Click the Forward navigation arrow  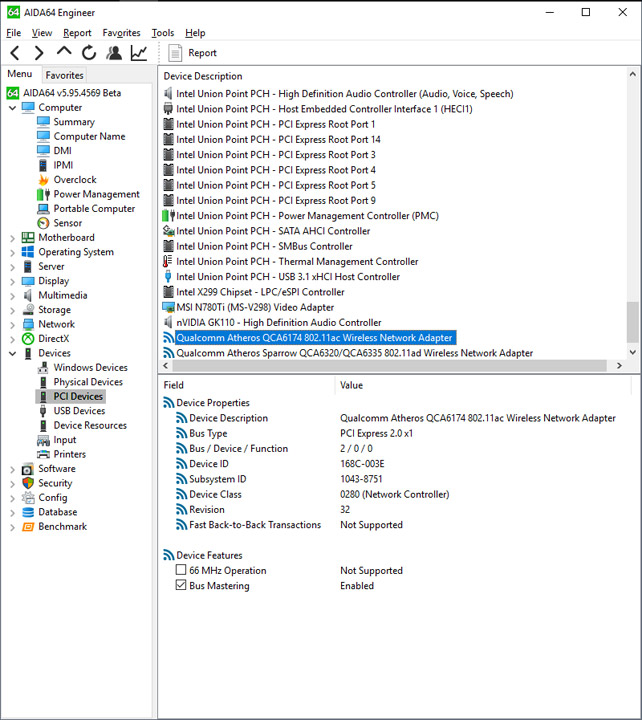coord(39,53)
